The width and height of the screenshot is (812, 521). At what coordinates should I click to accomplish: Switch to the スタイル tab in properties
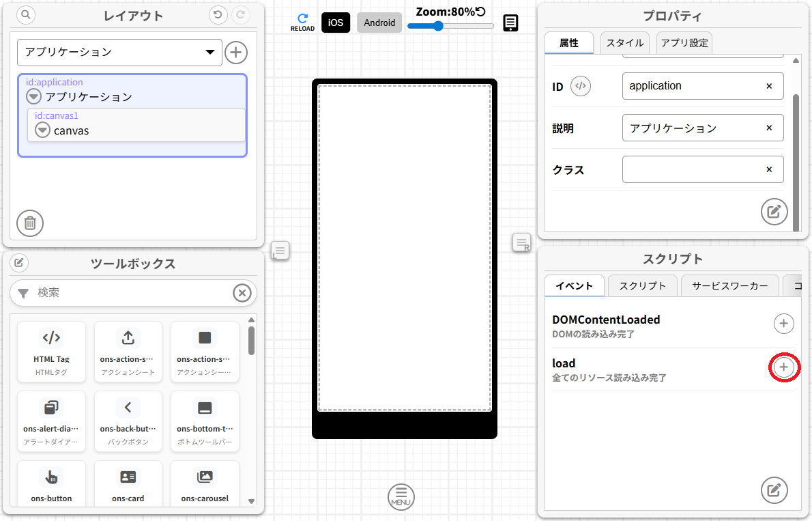tap(624, 42)
